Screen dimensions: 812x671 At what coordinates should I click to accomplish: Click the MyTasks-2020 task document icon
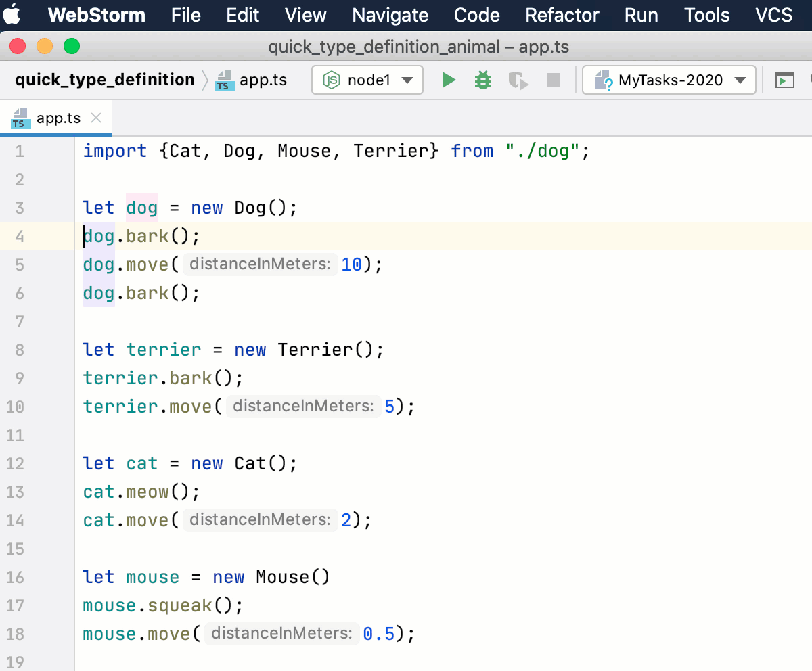(603, 80)
